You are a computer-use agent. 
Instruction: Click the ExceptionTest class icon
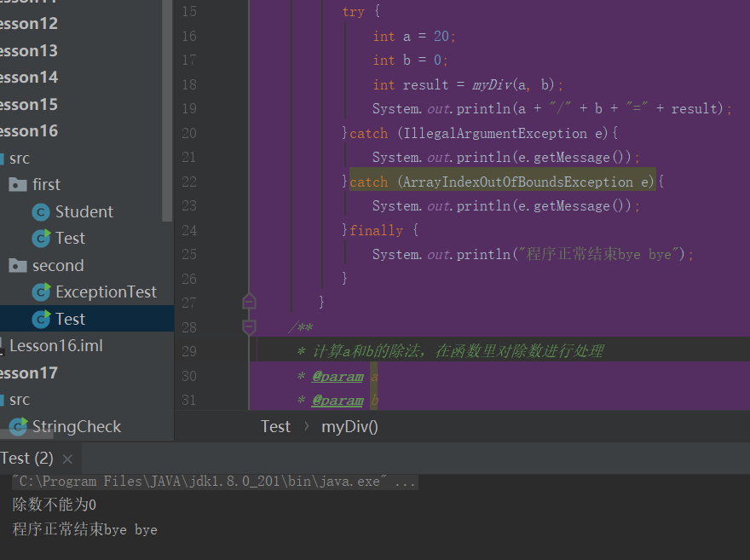[41, 292]
